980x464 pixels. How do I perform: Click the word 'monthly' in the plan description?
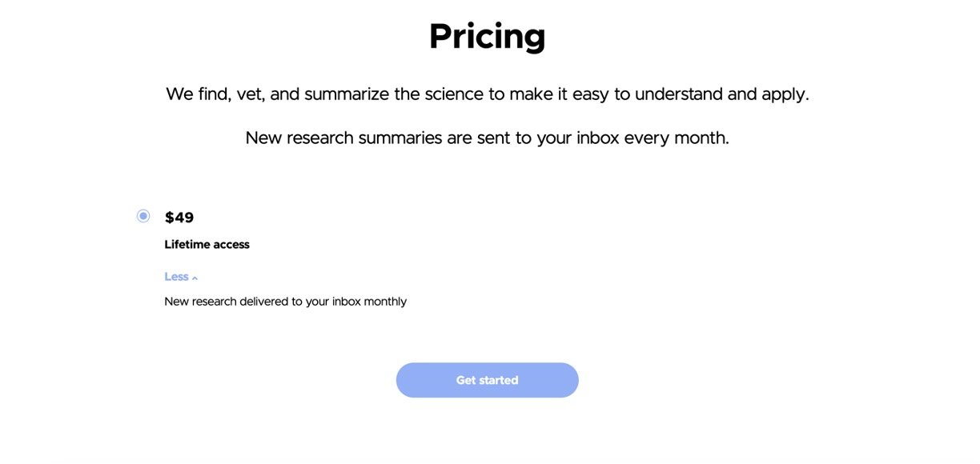click(x=385, y=302)
